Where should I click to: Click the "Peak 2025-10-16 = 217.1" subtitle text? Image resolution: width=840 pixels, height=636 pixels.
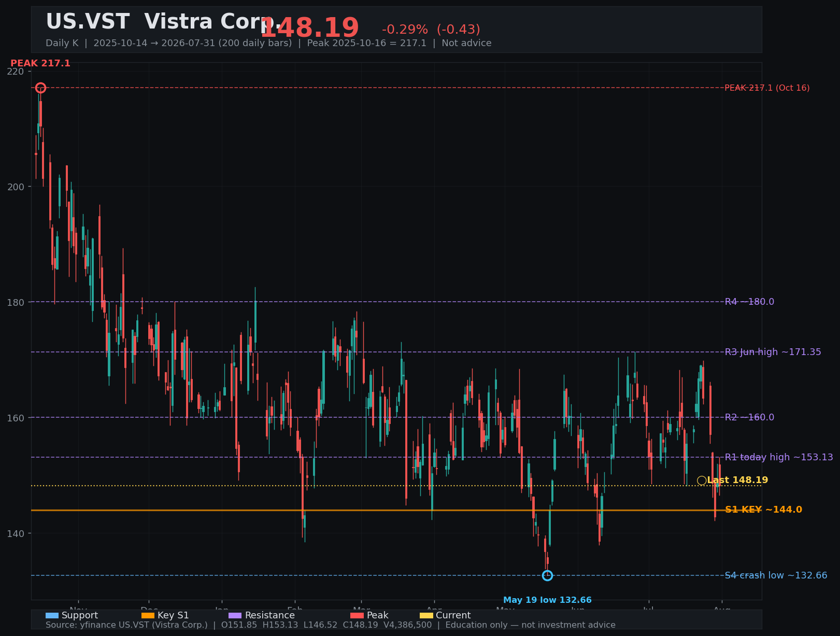[x=367, y=43]
